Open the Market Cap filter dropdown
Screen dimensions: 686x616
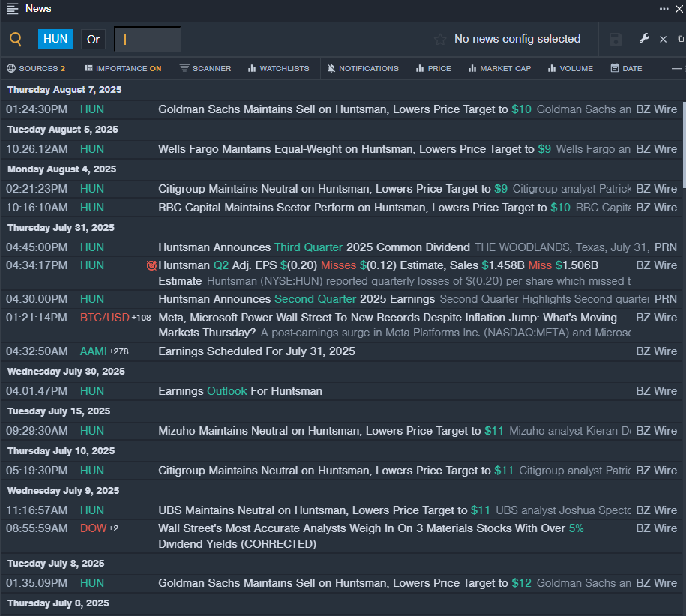(499, 69)
